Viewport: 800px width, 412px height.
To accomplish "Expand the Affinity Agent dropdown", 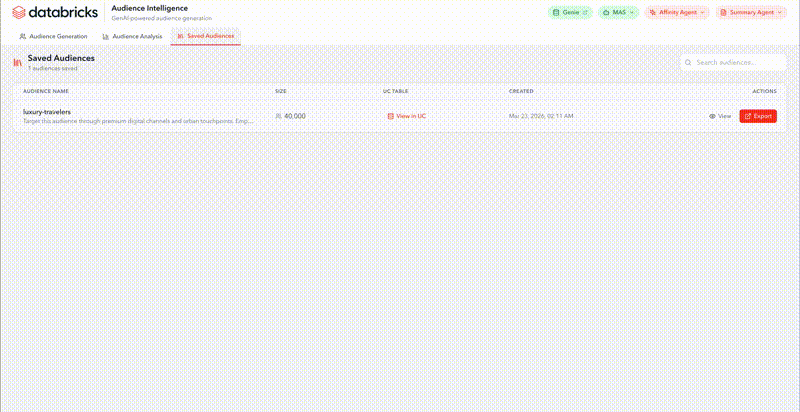I will pos(677,12).
